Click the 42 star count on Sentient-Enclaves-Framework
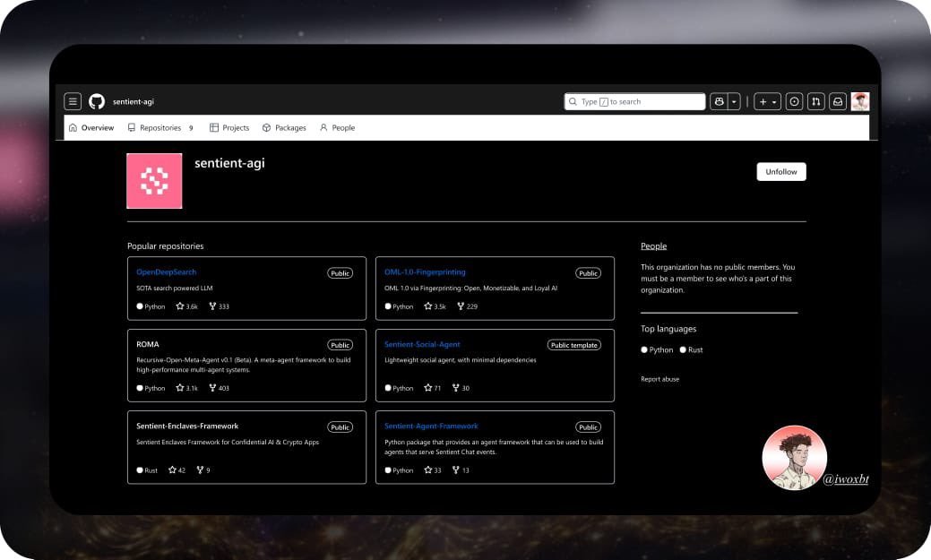This screenshot has height=560, width=931. 177,470
